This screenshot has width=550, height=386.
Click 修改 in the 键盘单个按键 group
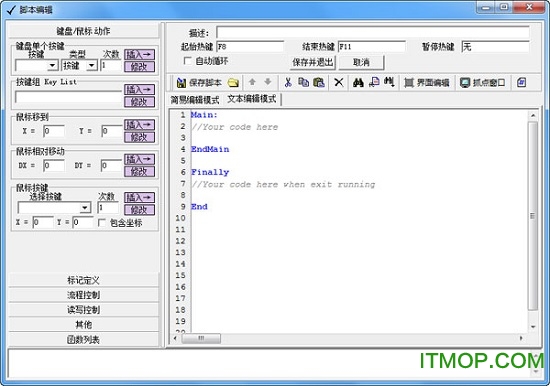(x=139, y=67)
